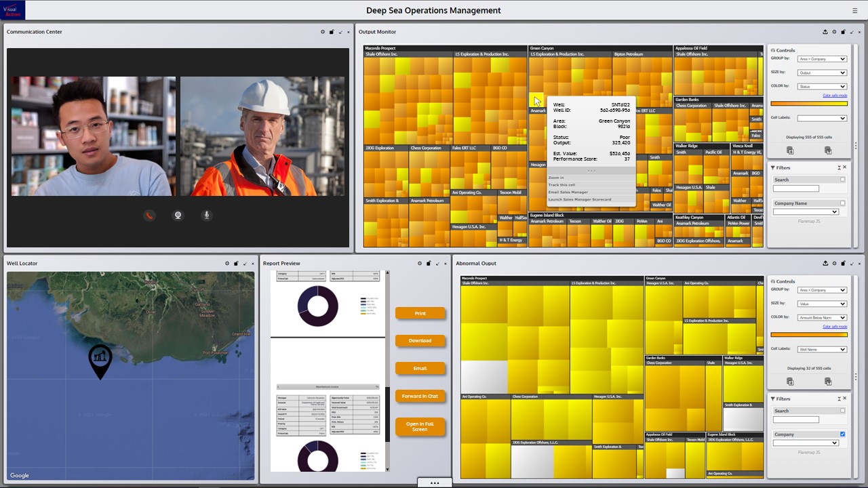868x488 pixels.
Task: Open the Company filter dropdown in Abnormal Ouput
Action: pyautogui.click(x=806, y=443)
